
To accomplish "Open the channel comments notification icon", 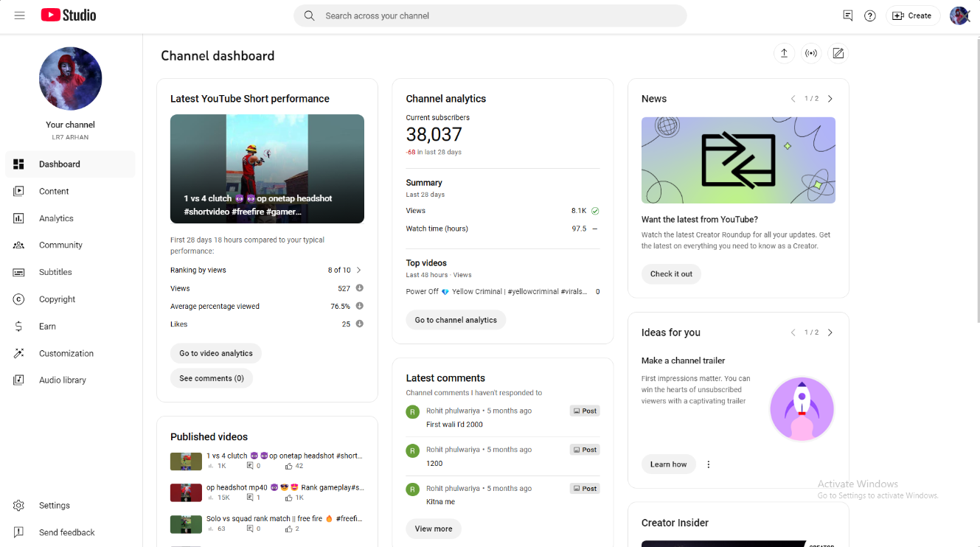I will 848,15.
